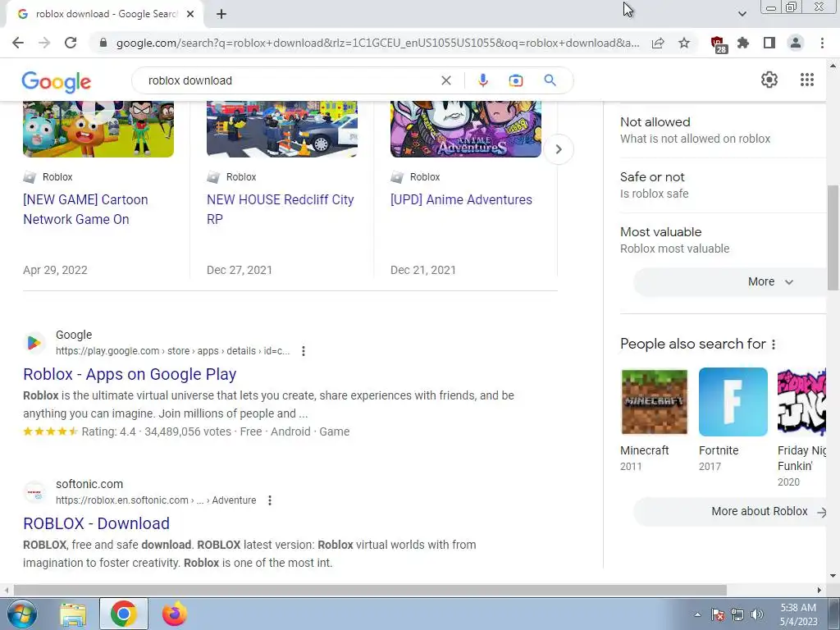This screenshot has width=840, height=630.
Task: Launch File Explorer from the taskbar
Action: tap(73, 614)
